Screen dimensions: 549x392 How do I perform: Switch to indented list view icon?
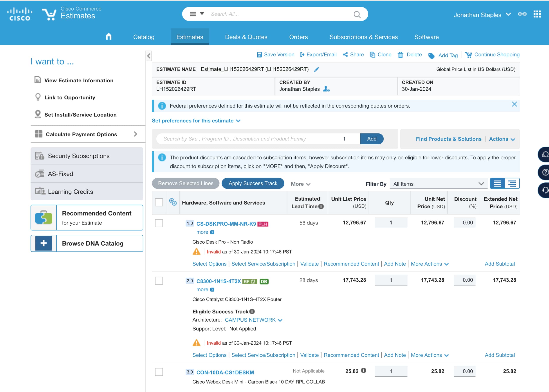click(512, 184)
